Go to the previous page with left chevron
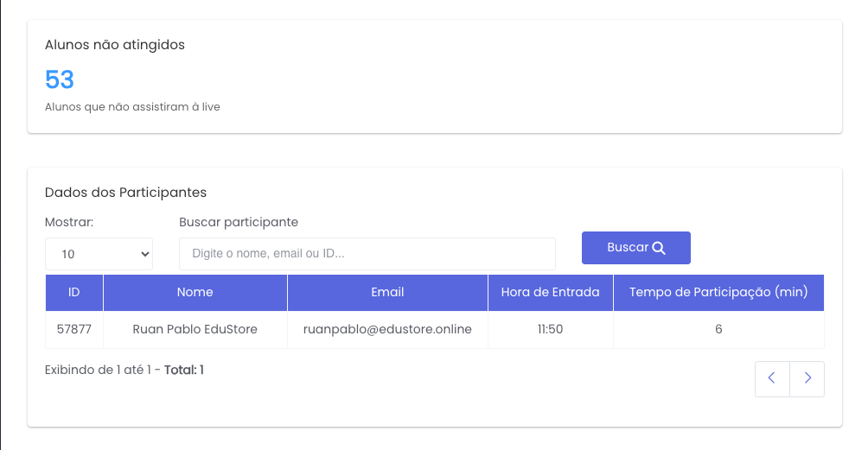 tap(772, 378)
